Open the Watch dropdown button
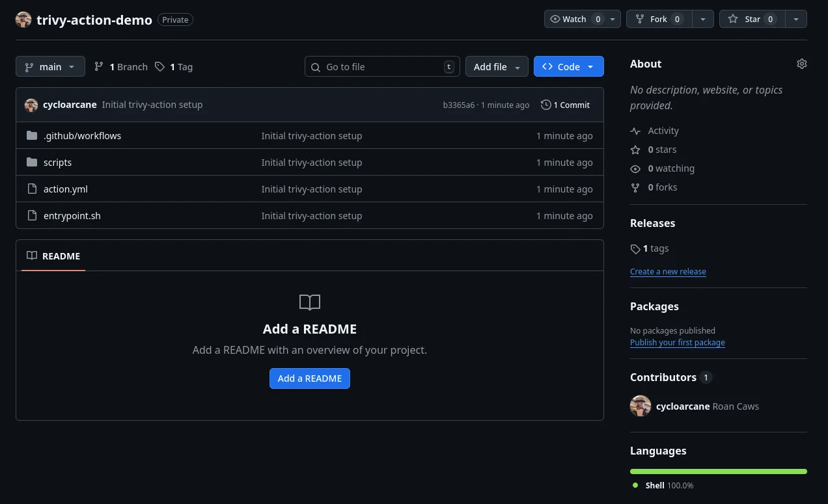This screenshot has height=504, width=828. [583, 19]
